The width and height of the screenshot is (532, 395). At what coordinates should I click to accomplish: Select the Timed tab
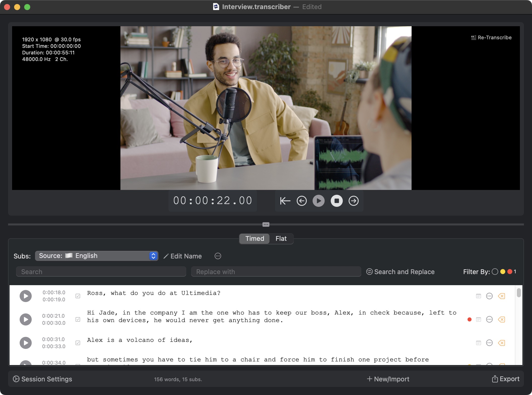[254, 239]
